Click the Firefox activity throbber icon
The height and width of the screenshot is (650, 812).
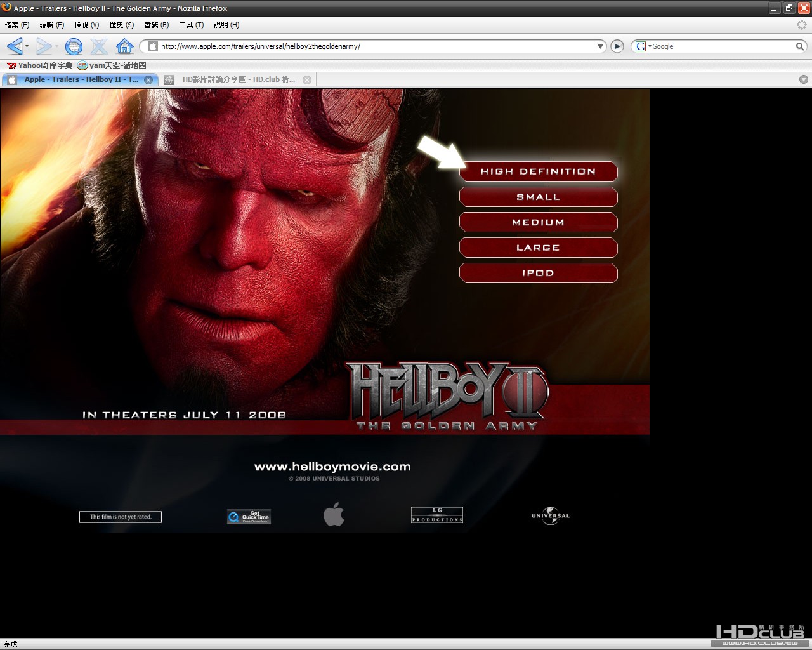coord(802,25)
